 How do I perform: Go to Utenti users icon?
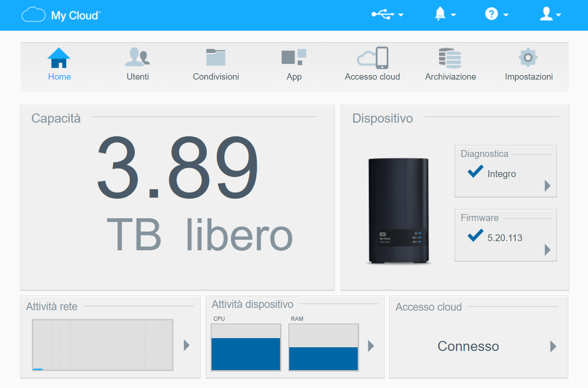click(138, 57)
